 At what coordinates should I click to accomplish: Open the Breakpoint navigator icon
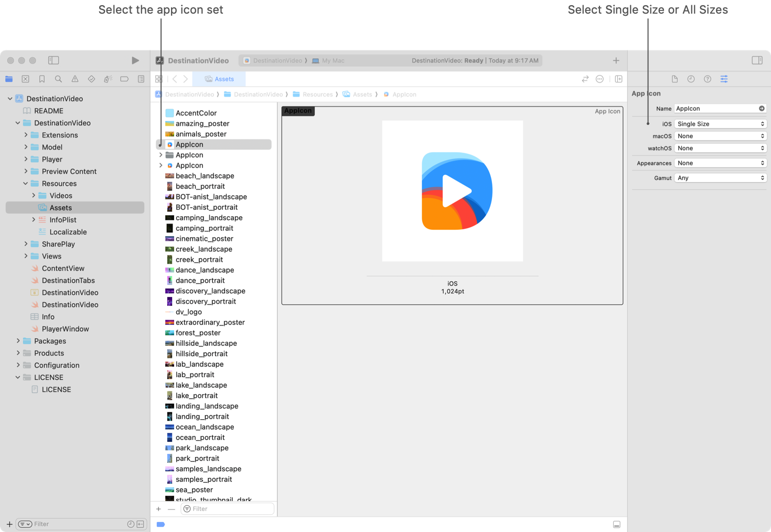124,79
